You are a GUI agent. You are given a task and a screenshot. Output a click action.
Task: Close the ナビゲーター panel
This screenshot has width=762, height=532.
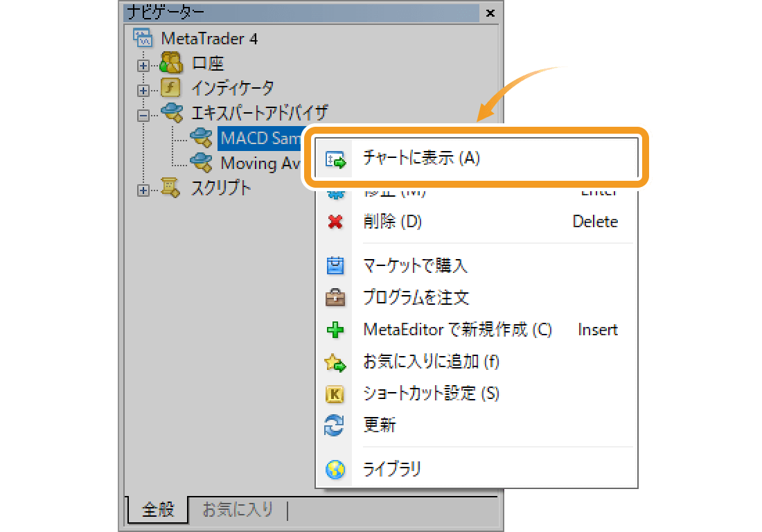490,13
